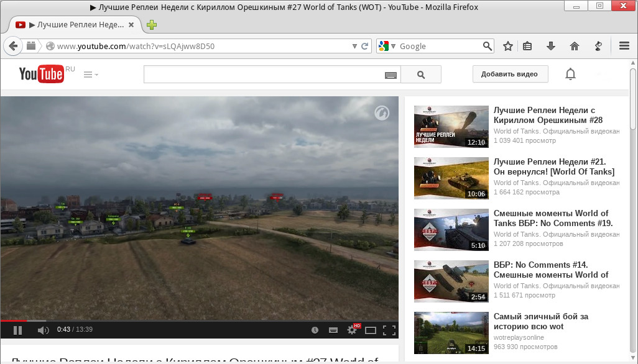Click wotreplaysonline channel name
The image size is (638, 364).
pyautogui.click(x=519, y=337)
